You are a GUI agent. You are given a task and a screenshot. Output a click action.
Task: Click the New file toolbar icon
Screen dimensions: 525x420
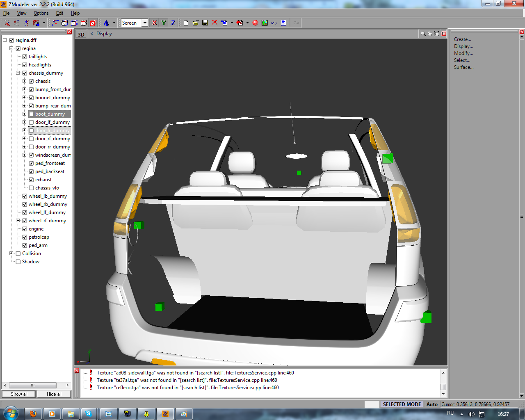[186, 23]
